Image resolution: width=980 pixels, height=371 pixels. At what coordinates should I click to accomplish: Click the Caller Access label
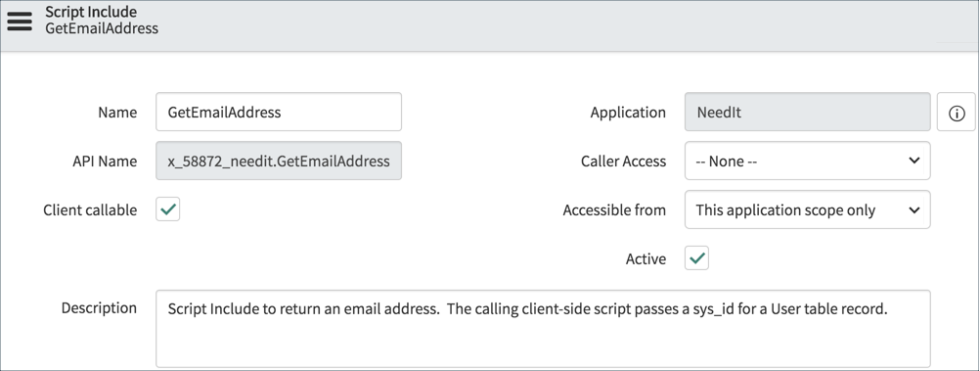pyautogui.click(x=623, y=162)
